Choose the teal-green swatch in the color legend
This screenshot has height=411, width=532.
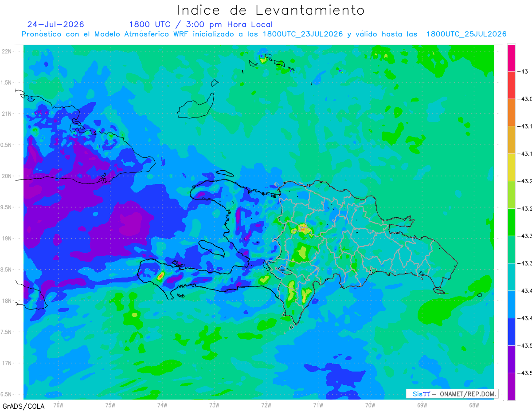click(511, 250)
